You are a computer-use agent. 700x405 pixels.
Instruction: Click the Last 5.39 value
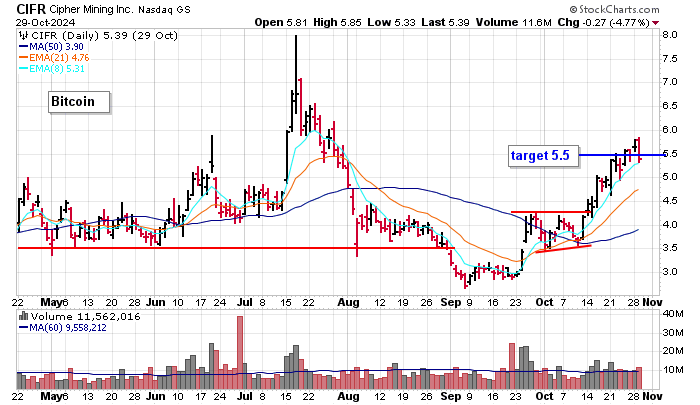445,22
